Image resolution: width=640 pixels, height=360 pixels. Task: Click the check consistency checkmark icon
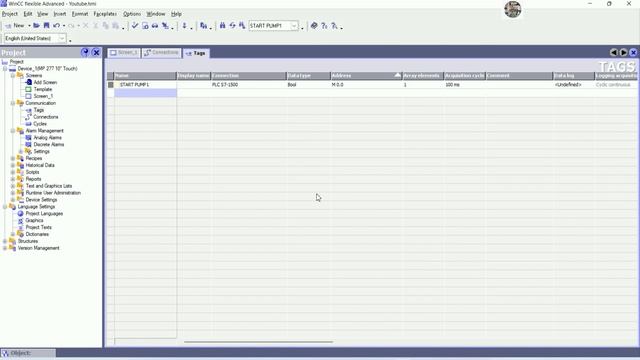pyautogui.click(x=135, y=26)
